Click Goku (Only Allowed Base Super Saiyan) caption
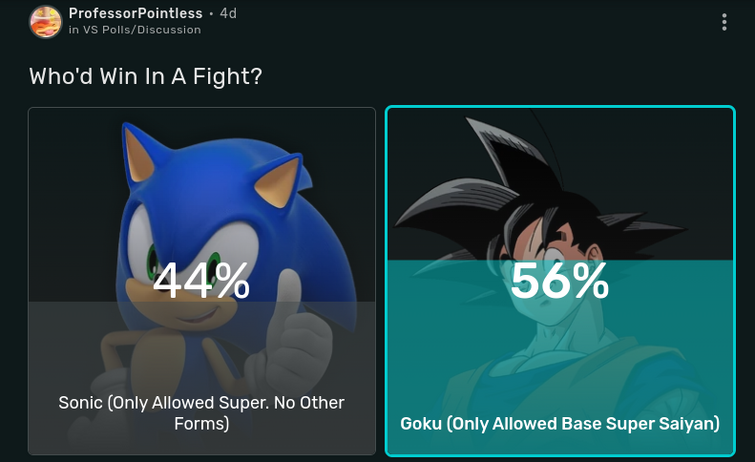 [560, 423]
